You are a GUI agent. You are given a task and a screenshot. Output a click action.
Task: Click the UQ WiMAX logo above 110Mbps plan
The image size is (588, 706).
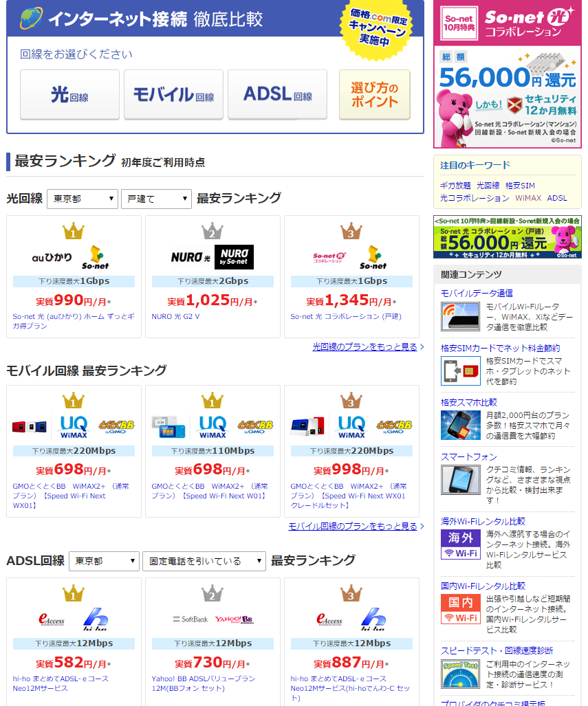(213, 427)
